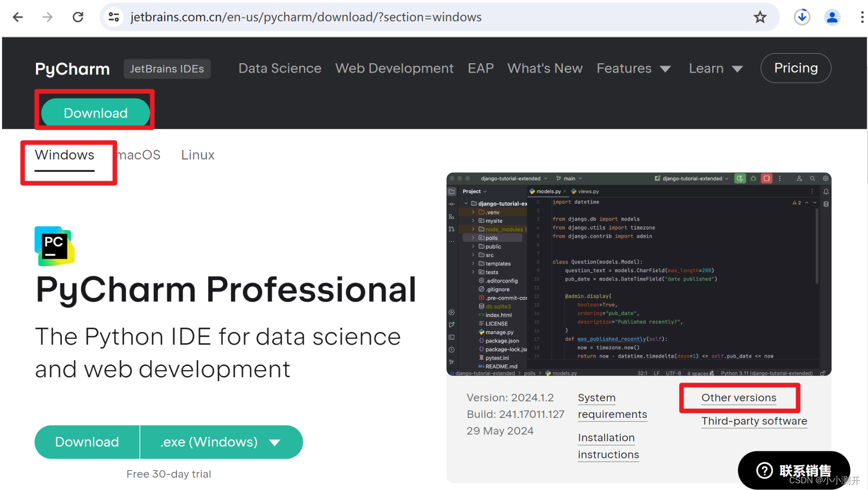The image size is (868, 490).
Task: Click the PC PyCharm product logo
Action: click(55, 246)
